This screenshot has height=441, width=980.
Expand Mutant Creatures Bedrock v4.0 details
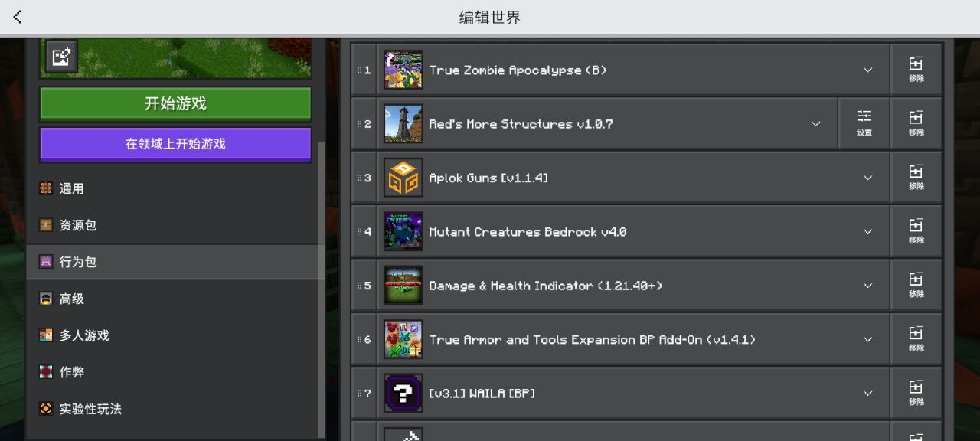867,231
